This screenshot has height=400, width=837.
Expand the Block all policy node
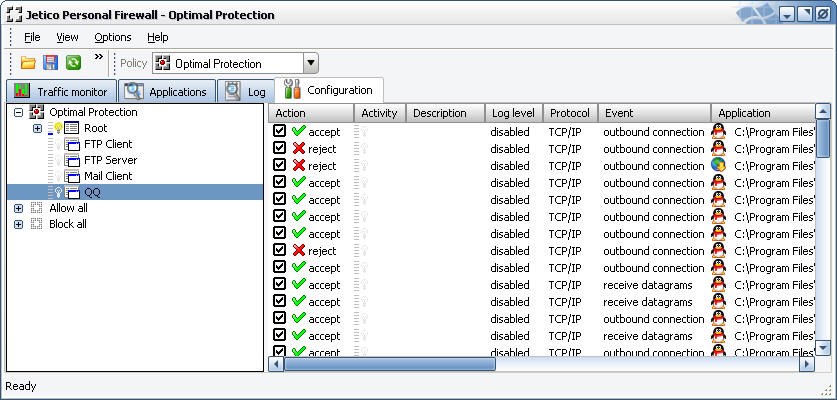19,224
